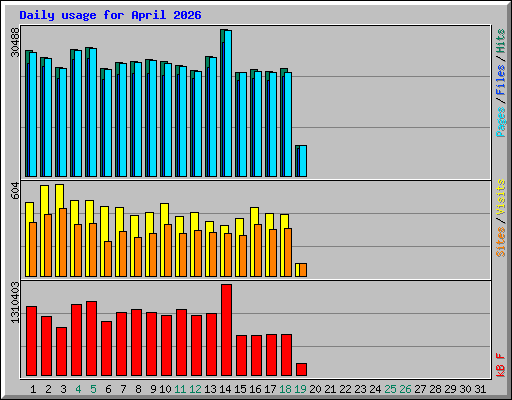
Task: Click the 604 axis value label
Action: (x=15, y=190)
